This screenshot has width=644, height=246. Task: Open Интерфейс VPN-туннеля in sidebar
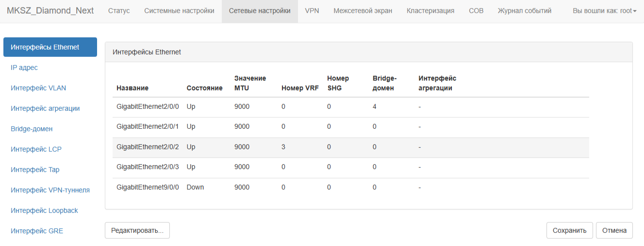[50, 190]
